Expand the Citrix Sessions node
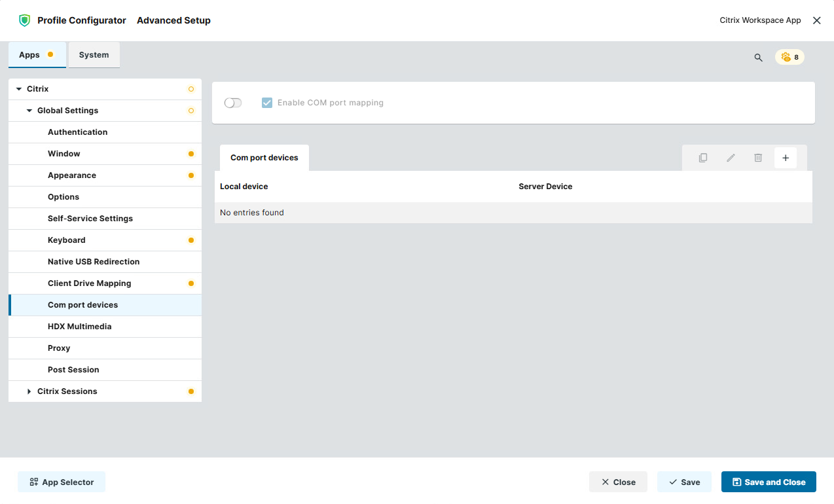 pyautogui.click(x=29, y=391)
